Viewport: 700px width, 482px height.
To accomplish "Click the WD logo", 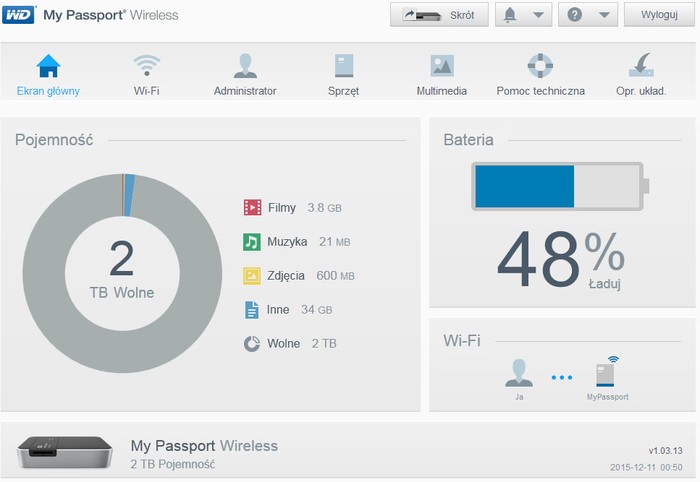I will click(x=20, y=15).
